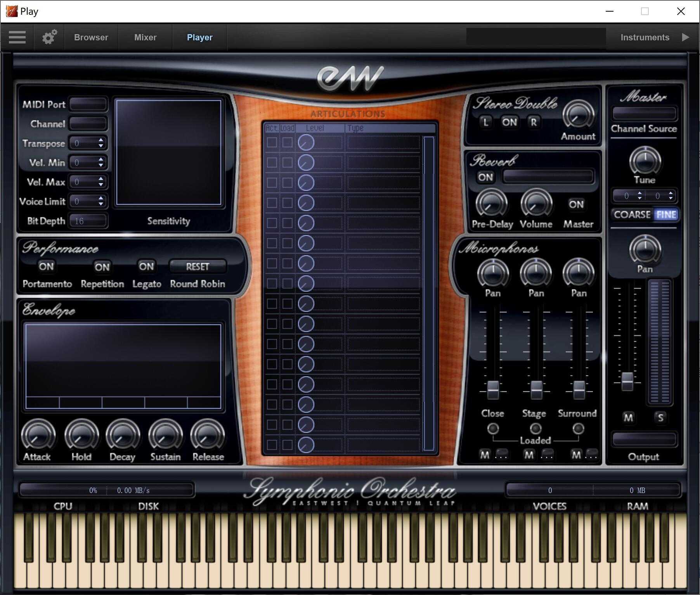The height and width of the screenshot is (595, 700).
Task: Open the Channel dropdown
Action: (x=88, y=123)
